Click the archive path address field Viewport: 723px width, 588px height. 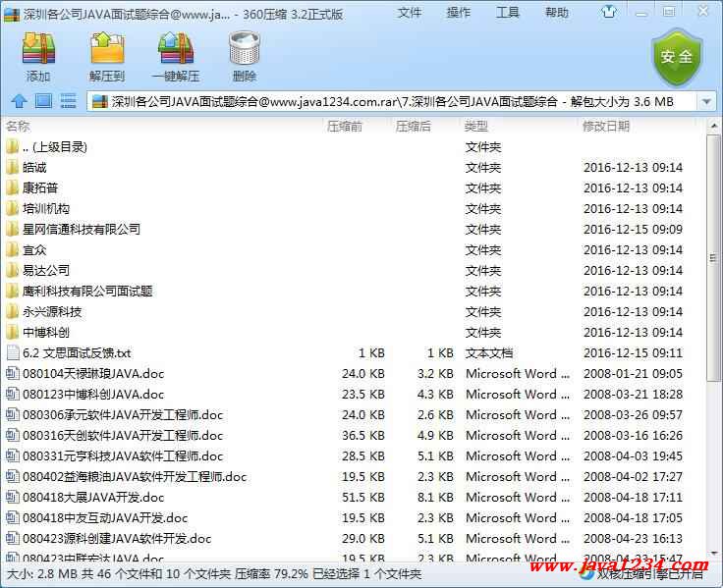(392, 101)
